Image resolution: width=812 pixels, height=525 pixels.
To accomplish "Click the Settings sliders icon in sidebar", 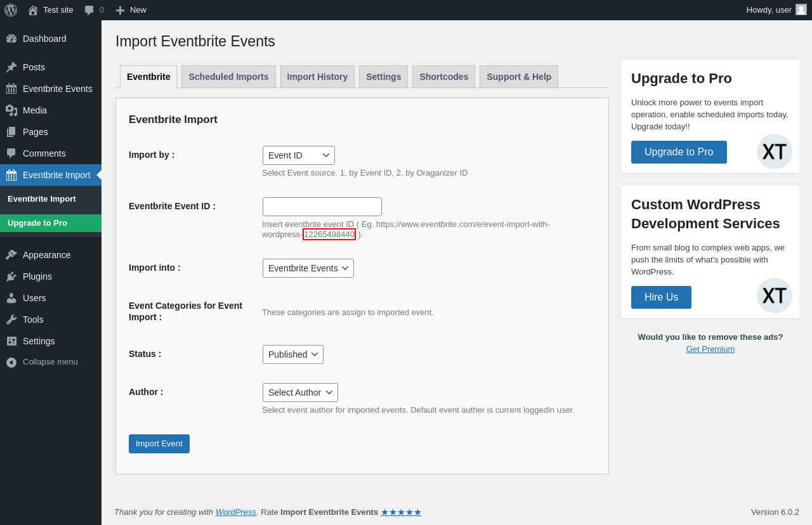I will pos(11,341).
